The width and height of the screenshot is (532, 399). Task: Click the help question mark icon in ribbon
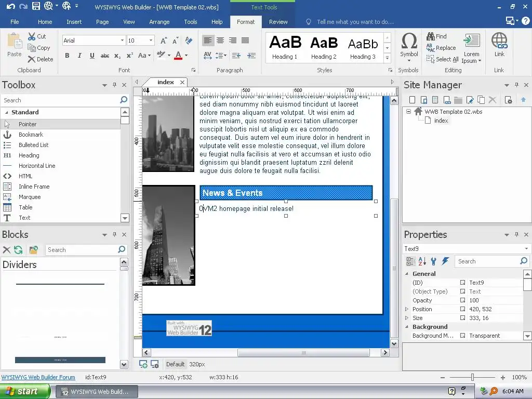[526, 21]
